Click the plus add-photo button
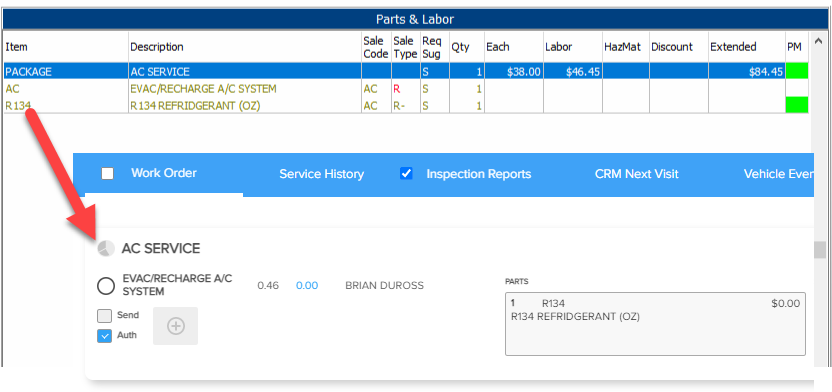The image size is (832, 392). 176,326
